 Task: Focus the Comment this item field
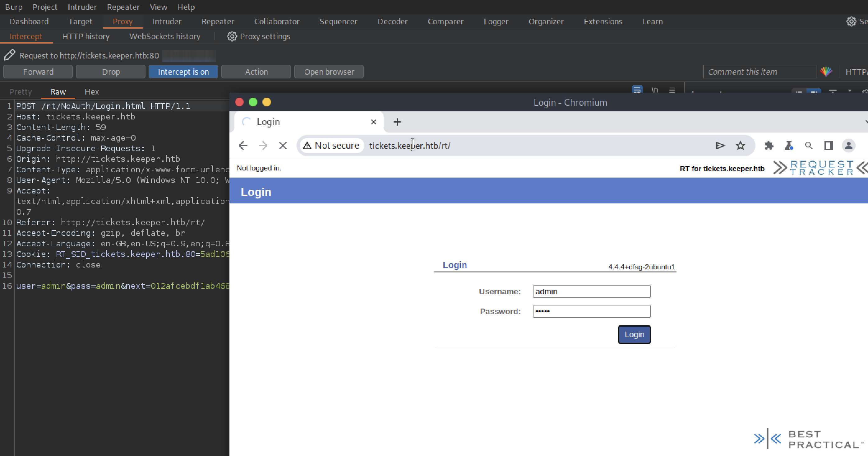[759, 72]
